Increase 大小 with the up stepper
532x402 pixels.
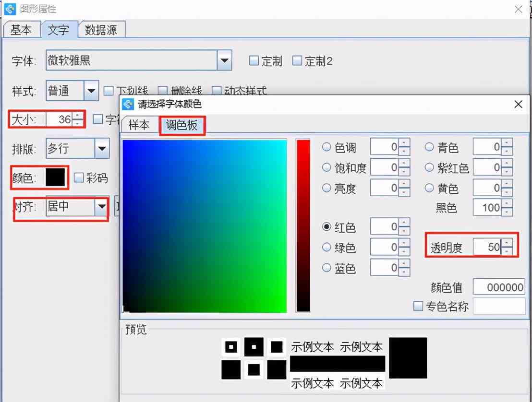[x=78, y=116]
